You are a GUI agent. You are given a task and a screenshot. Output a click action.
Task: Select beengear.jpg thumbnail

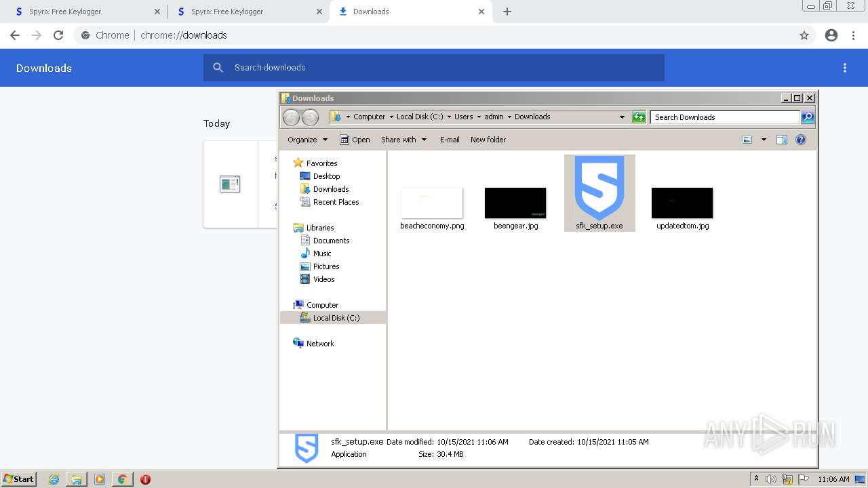coord(515,203)
